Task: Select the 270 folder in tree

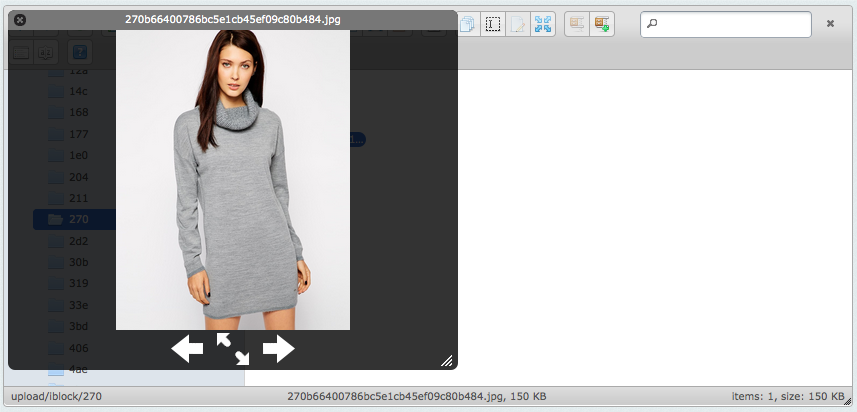Action: coord(78,219)
